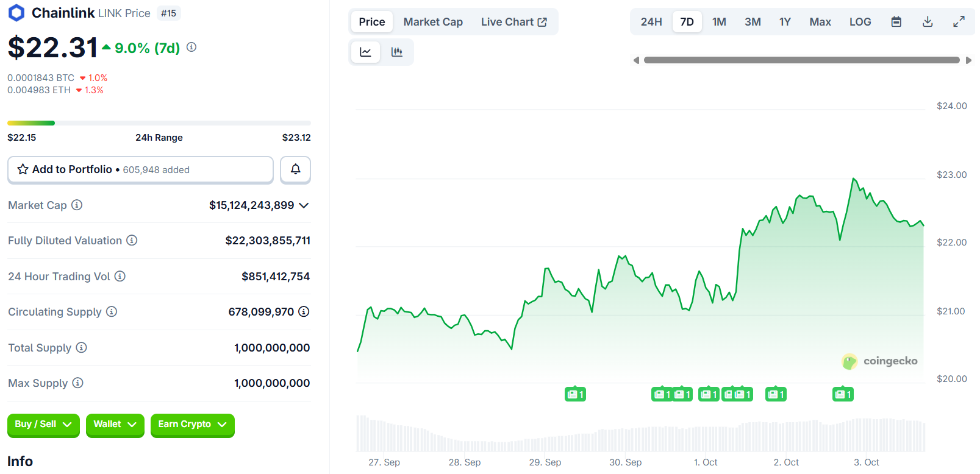This screenshot has height=474, width=980.
Task: Select the 1M time range
Action: coord(719,22)
